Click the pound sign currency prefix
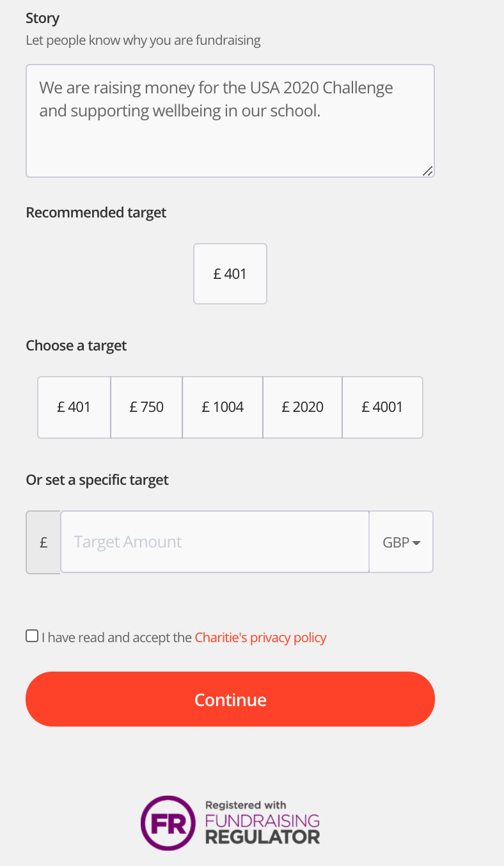Image resolution: width=504 pixels, height=866 pixels. [x=43, y=542]
